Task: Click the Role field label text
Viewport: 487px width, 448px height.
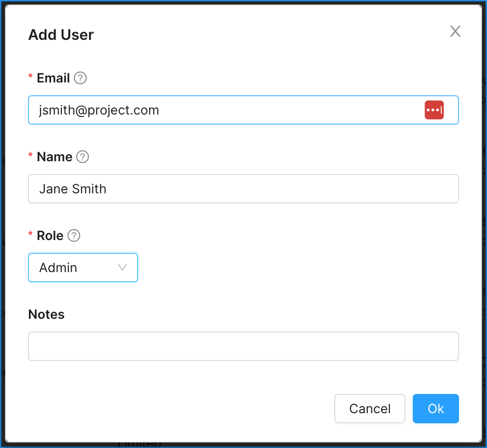Action: click(x=50, y=235)
